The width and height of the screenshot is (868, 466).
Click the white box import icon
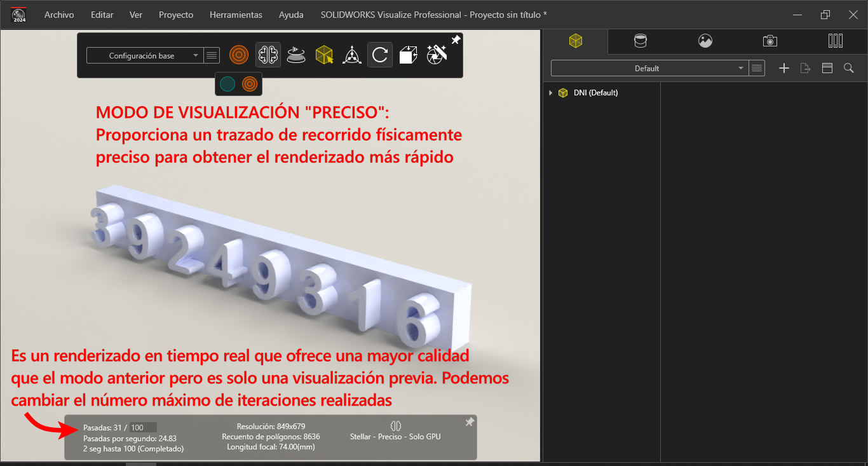408,55
